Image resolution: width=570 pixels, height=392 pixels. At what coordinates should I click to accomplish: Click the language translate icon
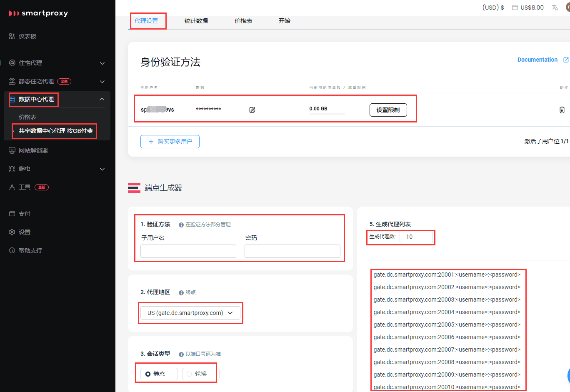555,7
